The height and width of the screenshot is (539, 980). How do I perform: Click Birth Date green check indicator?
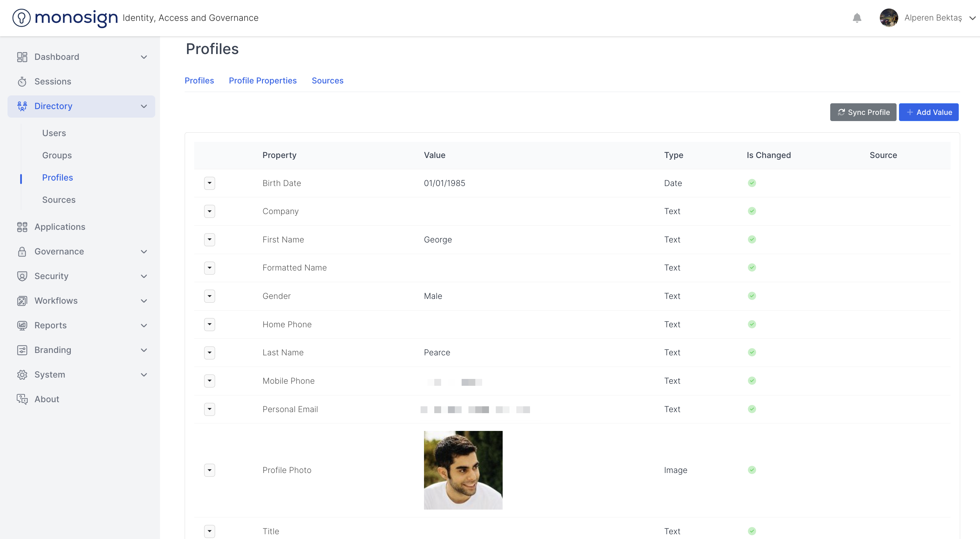pyautogui.click(x=752, y=183)
